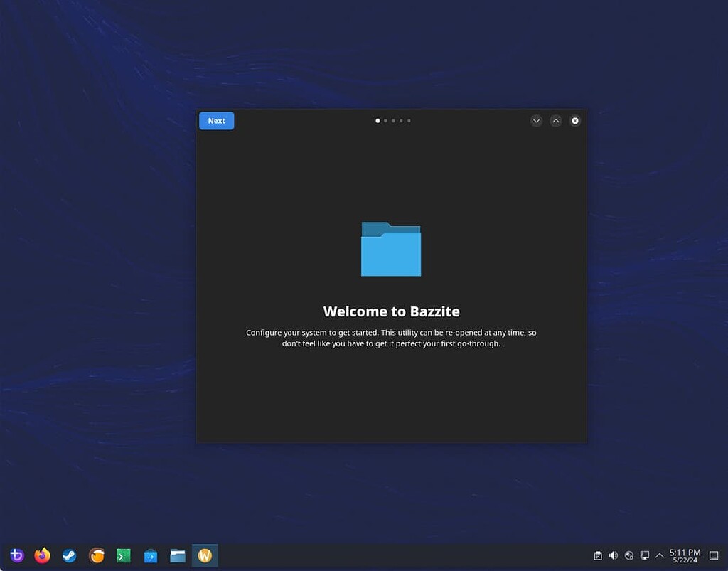728x571 pixels.
Task: Open the file manager in the taskbar
Action: coord(178,555)
